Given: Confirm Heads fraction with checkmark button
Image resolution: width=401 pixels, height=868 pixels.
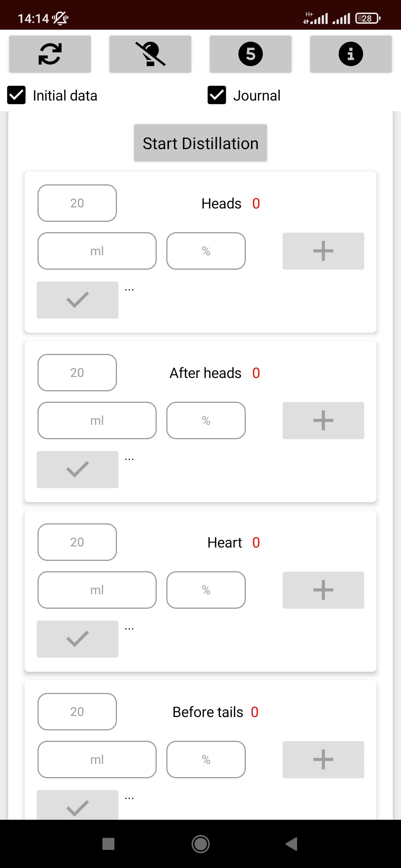Looking at the screenshot, I should [x=78, y=300].
